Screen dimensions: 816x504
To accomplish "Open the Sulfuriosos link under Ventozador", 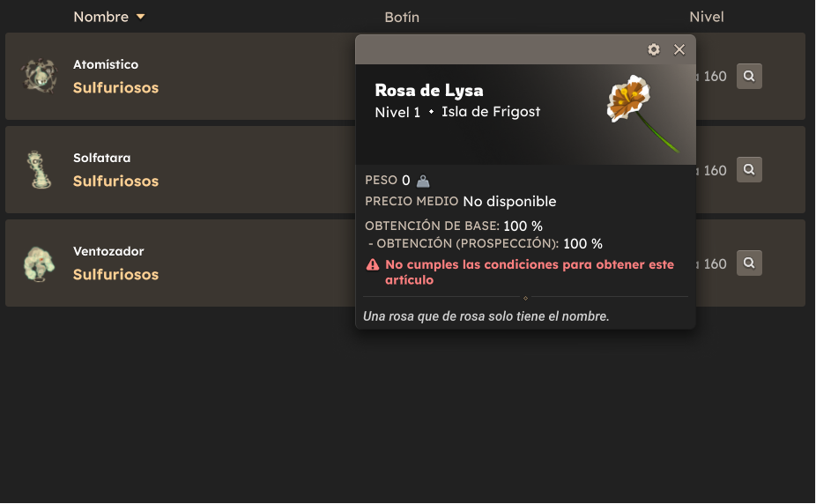I will click(115, 274).
